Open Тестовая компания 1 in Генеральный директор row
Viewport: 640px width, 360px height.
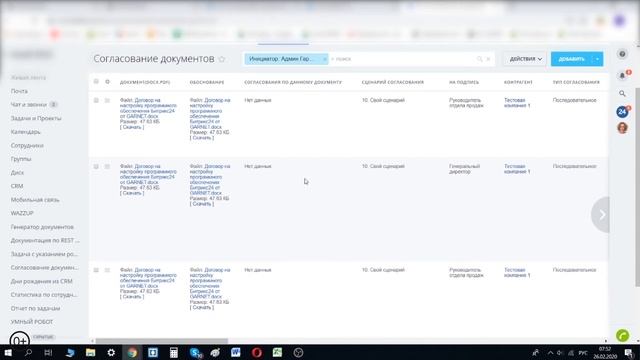pyautogui.click(x=517, y=169)
